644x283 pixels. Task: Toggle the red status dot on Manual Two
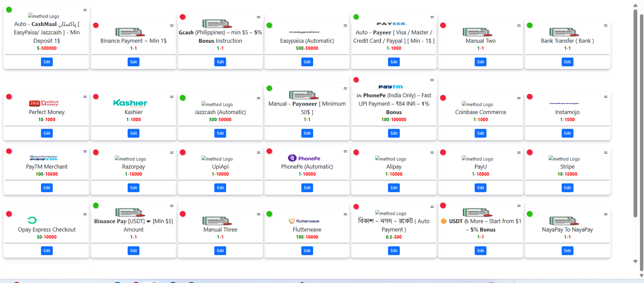tap(443, 25)
